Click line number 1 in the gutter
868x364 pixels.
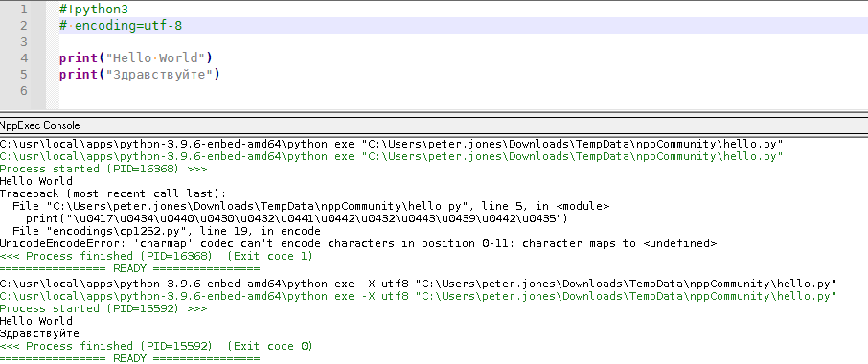[x=23, y=10]
